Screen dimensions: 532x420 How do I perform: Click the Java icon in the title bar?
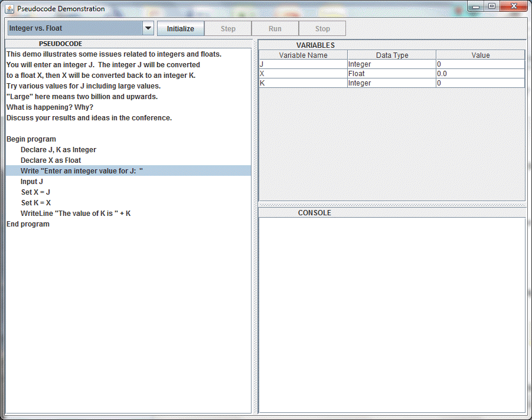click(9, 9)
